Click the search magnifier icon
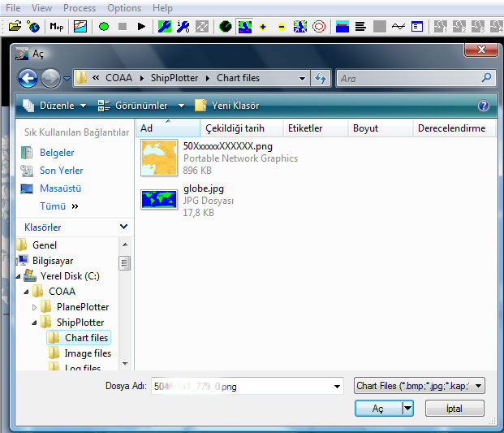Image resolution: width=504 pixels, height=433 pixels. point(486,77)
